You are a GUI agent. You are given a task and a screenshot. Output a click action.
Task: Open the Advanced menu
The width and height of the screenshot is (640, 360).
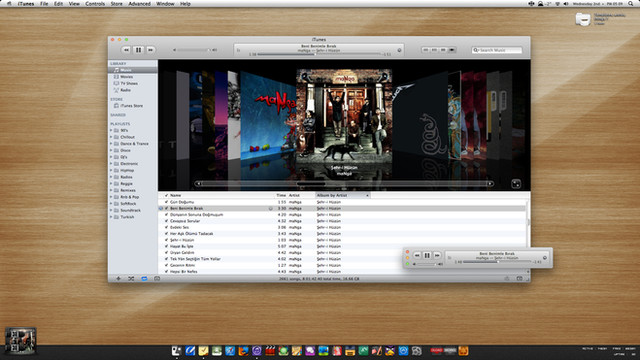click(139, 4)
